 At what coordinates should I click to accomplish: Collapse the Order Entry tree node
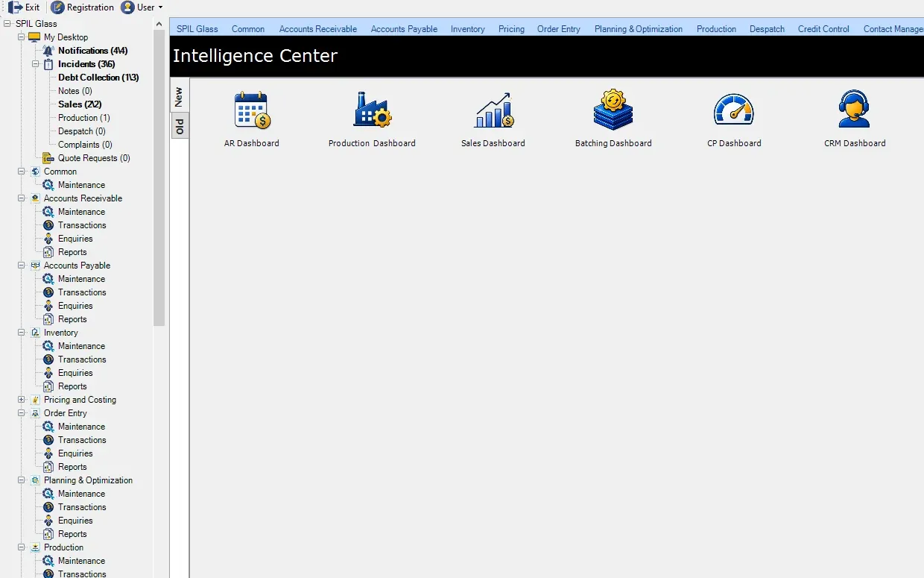[22, 413]
